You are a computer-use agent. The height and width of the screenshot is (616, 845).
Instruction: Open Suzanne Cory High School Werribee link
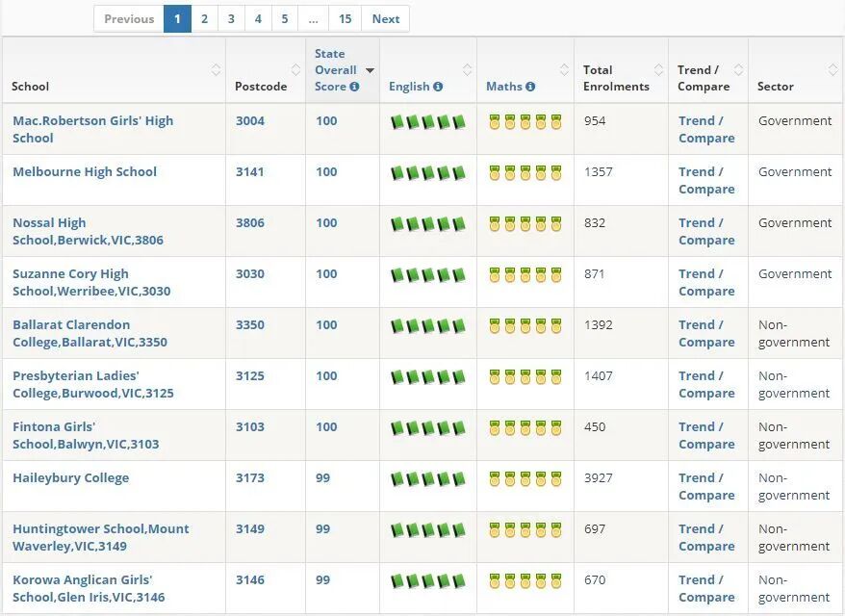[x=91, y=282]
